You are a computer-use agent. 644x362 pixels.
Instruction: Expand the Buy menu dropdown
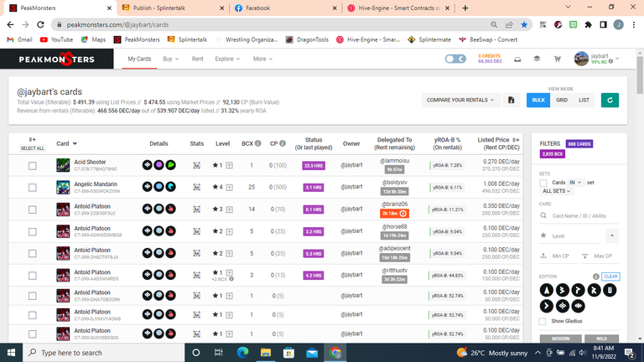[x=170, y=59]
